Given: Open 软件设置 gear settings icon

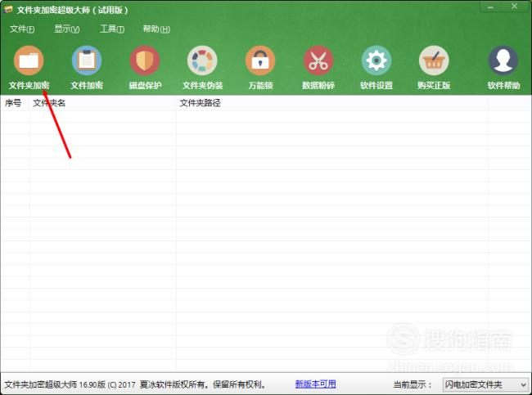Looking at the screenshot, I should [x=376, y=61].
